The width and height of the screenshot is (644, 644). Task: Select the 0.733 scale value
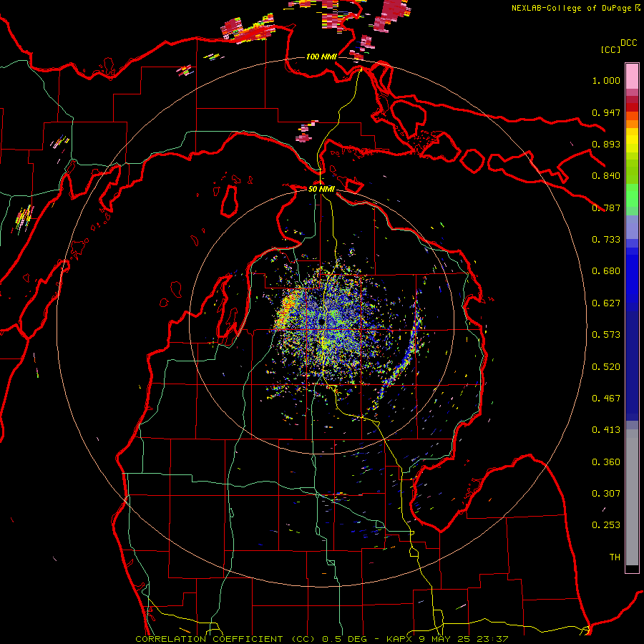click(x=606, y=240)
